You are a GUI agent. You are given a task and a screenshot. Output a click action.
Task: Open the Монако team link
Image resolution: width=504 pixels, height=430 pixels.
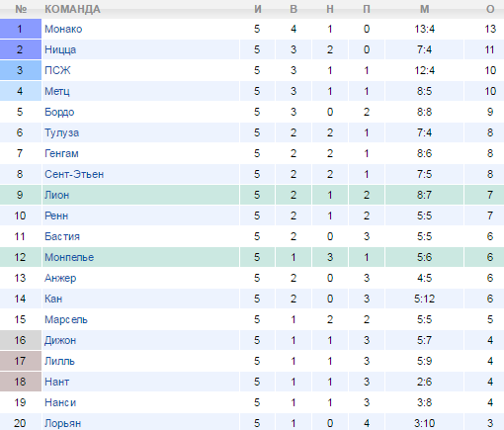point(63,29)
